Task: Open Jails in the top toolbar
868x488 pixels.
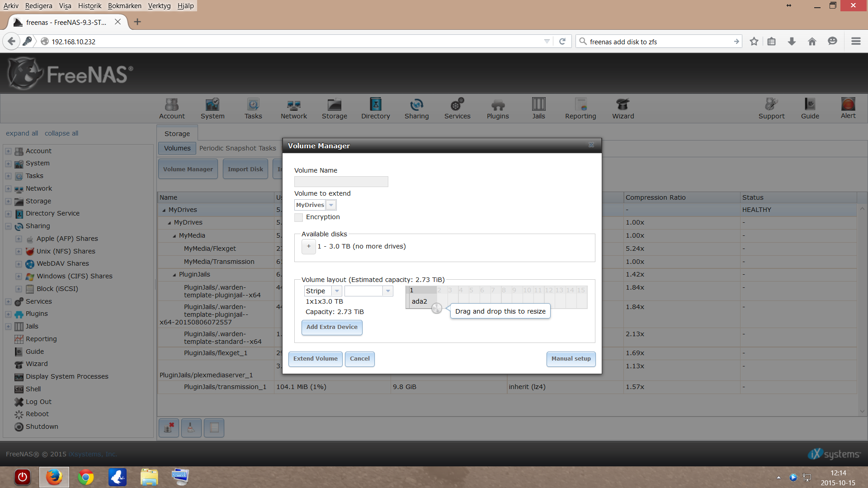Action: (538, 109)
